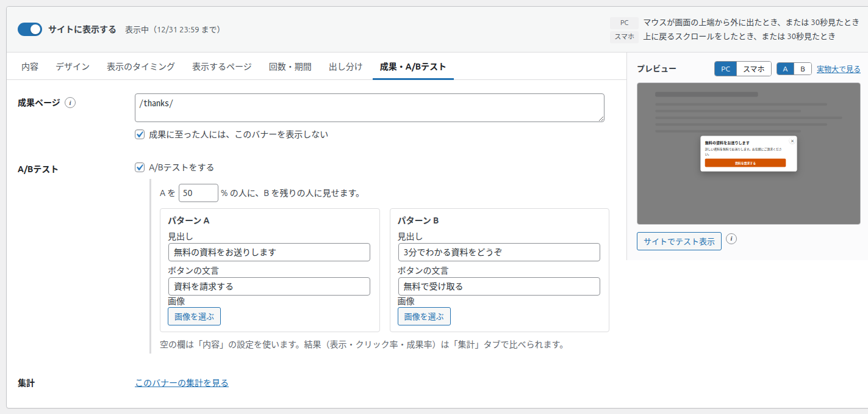Switch preview to スマホ
The height and width of the screenshot is (414, 868).
(754, 69)
